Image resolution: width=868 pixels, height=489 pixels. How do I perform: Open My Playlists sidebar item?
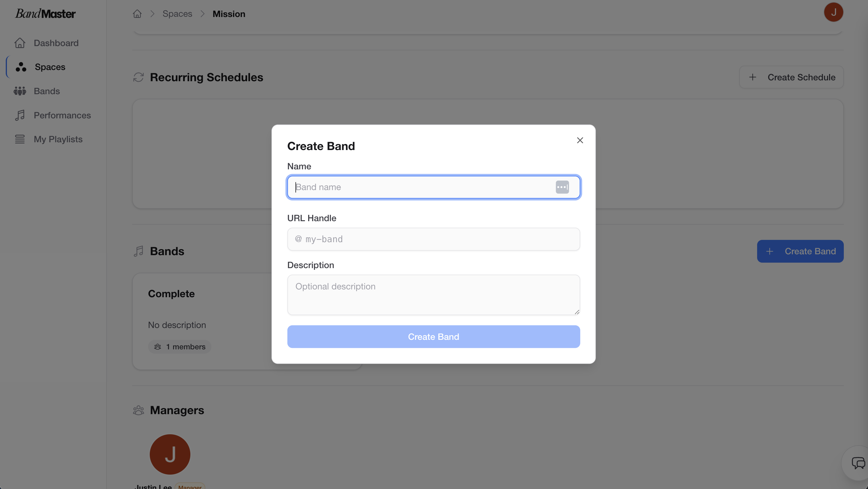[58, 139]
